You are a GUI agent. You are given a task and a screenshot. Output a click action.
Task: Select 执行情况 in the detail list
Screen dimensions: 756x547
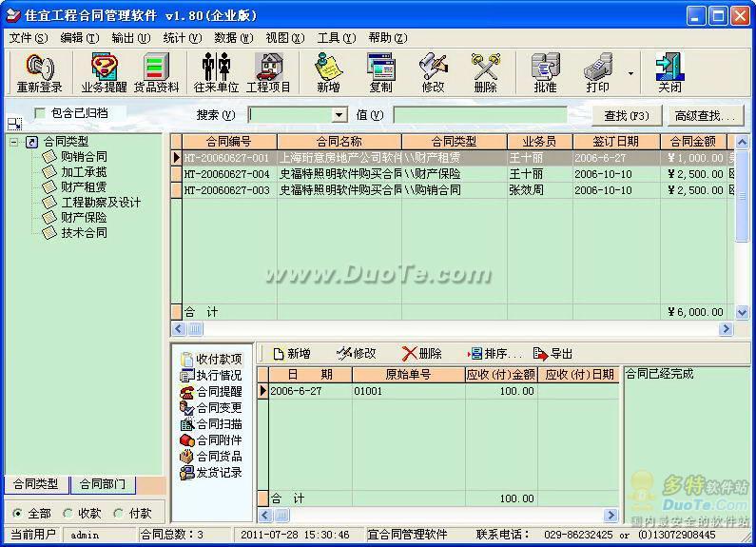pyautogui.click(x=212, y=375)
